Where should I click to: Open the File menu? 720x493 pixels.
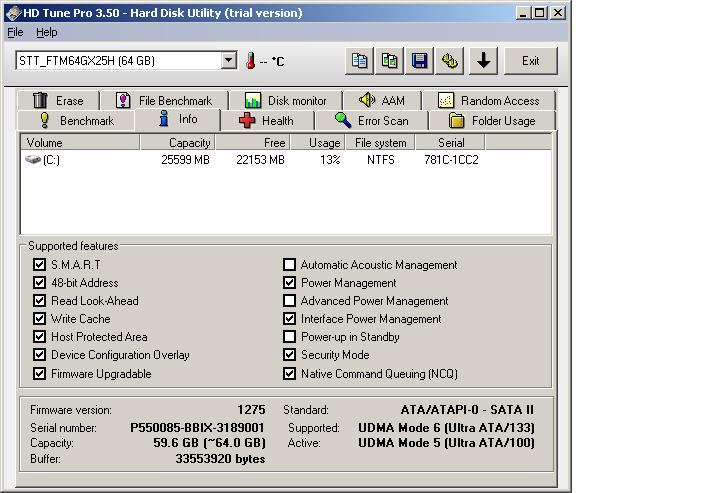click(x=15, y=32)
